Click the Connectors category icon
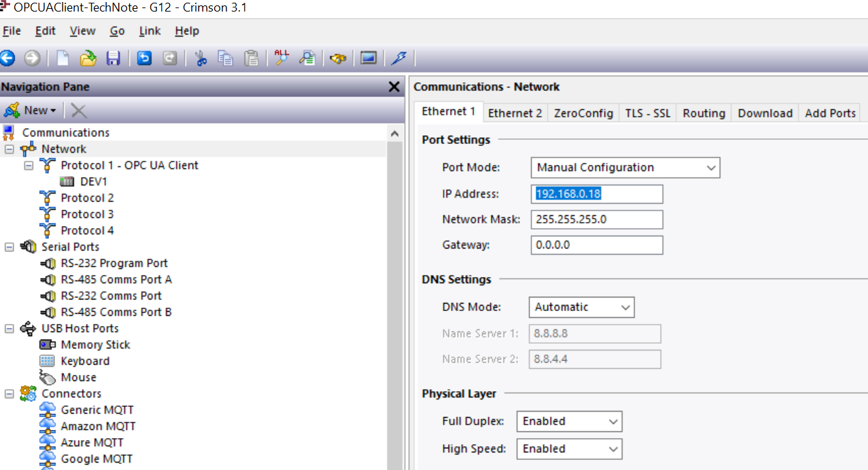 coord(28,393)
